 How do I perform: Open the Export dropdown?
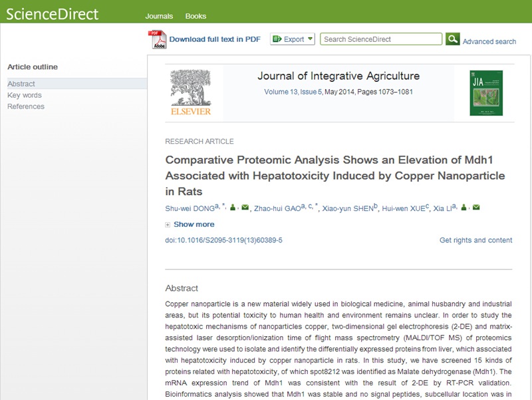coord(293,39)
